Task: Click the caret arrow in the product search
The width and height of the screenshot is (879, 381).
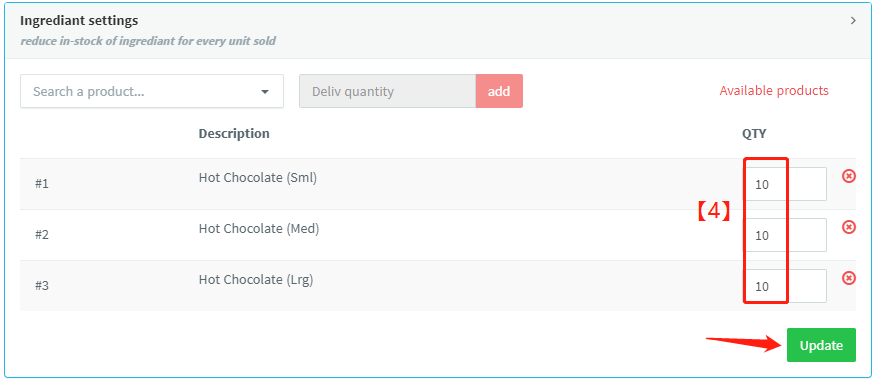Action: 265,92
